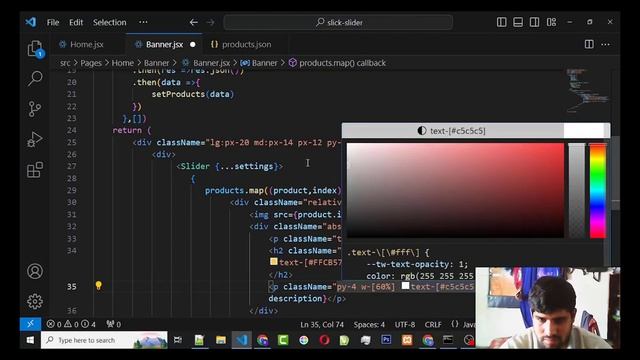Click the code minimap
The width and height of the screenshot is (640, 360).
point(587,92)
